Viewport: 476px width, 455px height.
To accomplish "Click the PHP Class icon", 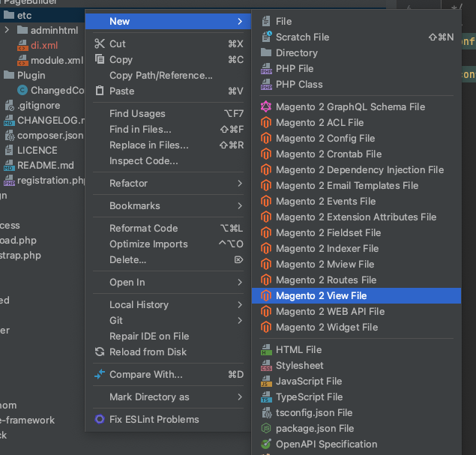I will [x=266, y=85].
